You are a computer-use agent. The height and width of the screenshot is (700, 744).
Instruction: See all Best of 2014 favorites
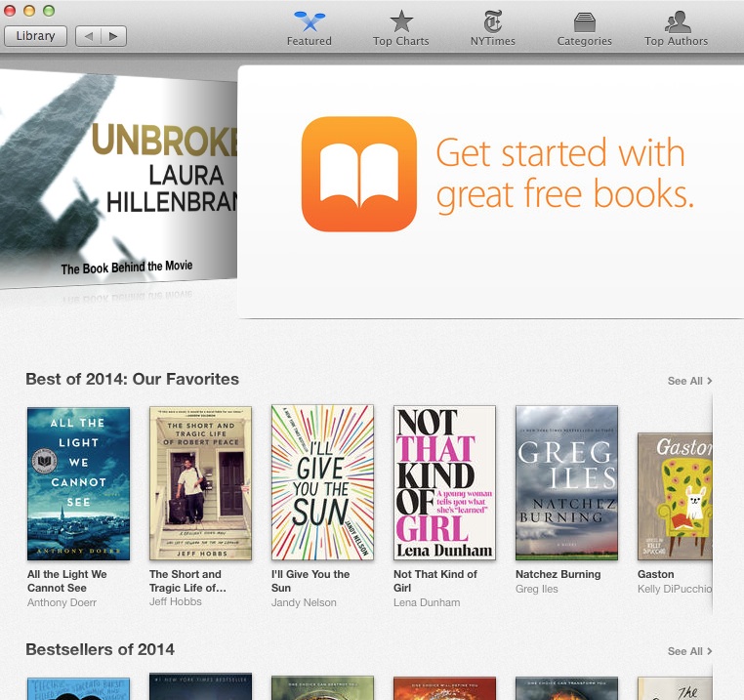pos(689,381)
